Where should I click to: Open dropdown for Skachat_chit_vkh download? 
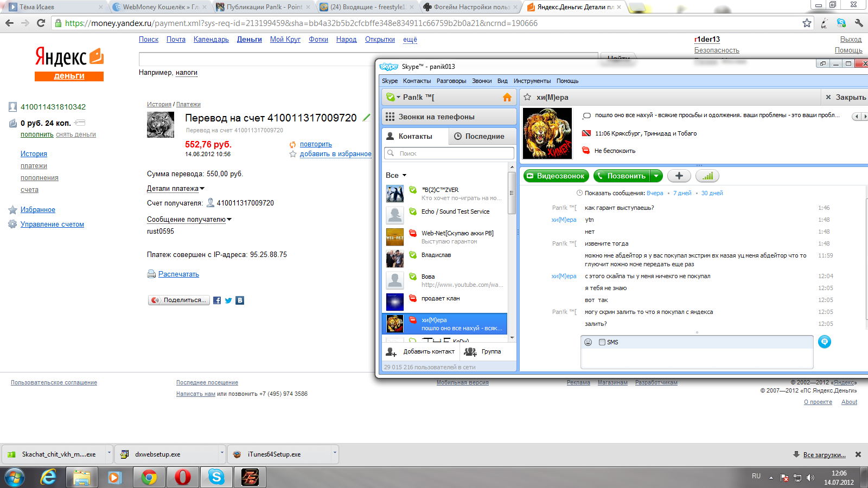point(109,454)
